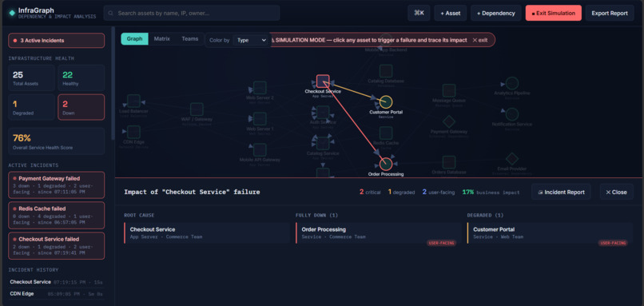644x306 pixels.
Task: Switch to the Teams tab
Action: tap(189, 38)
